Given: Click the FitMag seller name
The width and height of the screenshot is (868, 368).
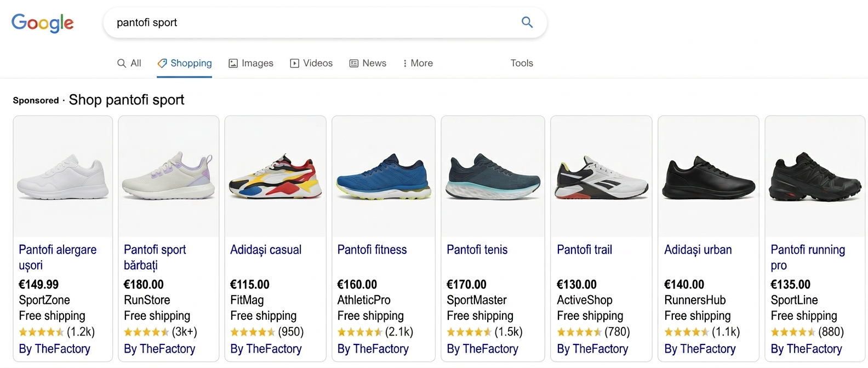Looking at the screenshot, I should click(247, 300).
